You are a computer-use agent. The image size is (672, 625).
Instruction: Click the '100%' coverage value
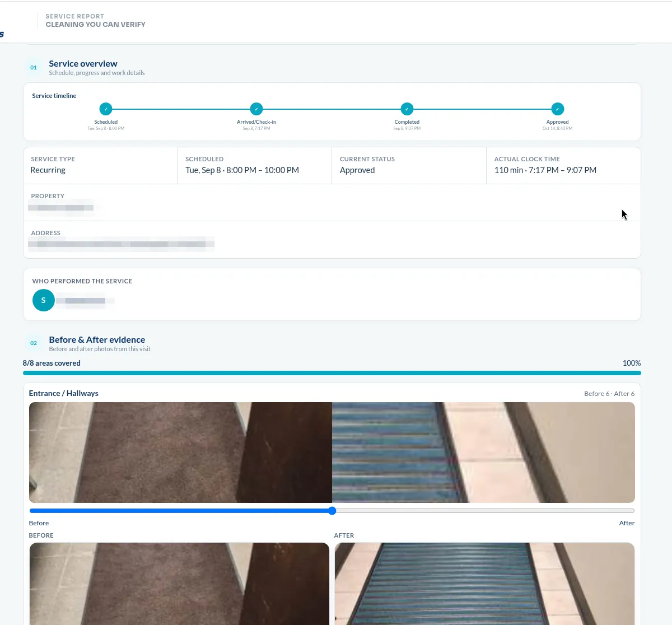coord(632,363)
